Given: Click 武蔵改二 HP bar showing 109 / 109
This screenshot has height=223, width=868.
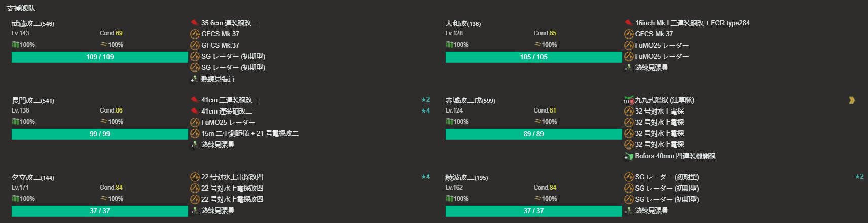Looking at the screenshot, I should 100,57.
